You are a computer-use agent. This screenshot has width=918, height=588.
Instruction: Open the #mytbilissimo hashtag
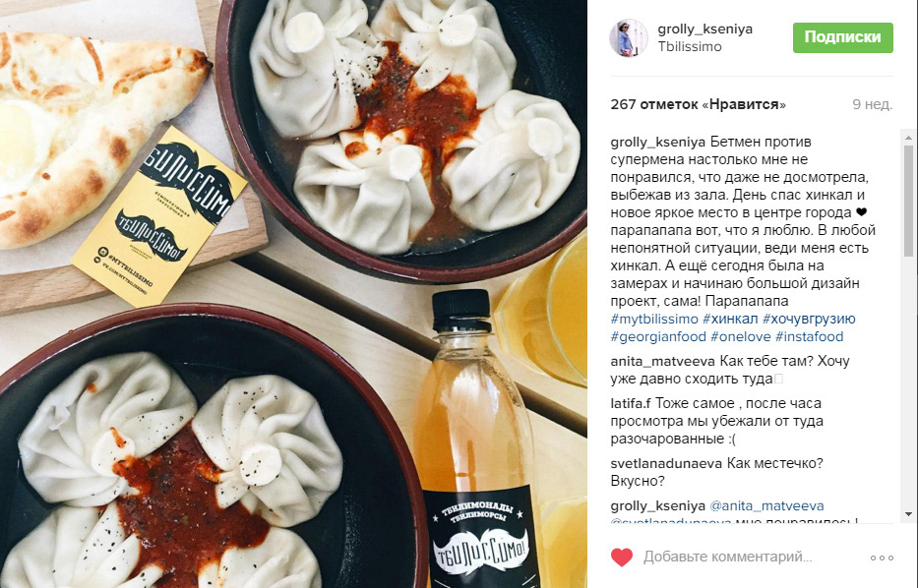pyautogui.click(x=654, y=319)
